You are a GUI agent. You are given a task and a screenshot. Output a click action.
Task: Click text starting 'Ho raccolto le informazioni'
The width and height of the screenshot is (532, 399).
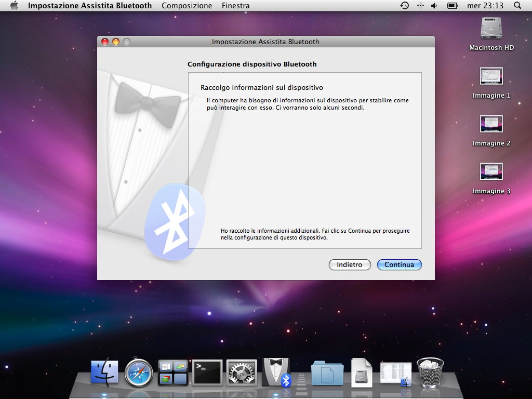point(315,234)
